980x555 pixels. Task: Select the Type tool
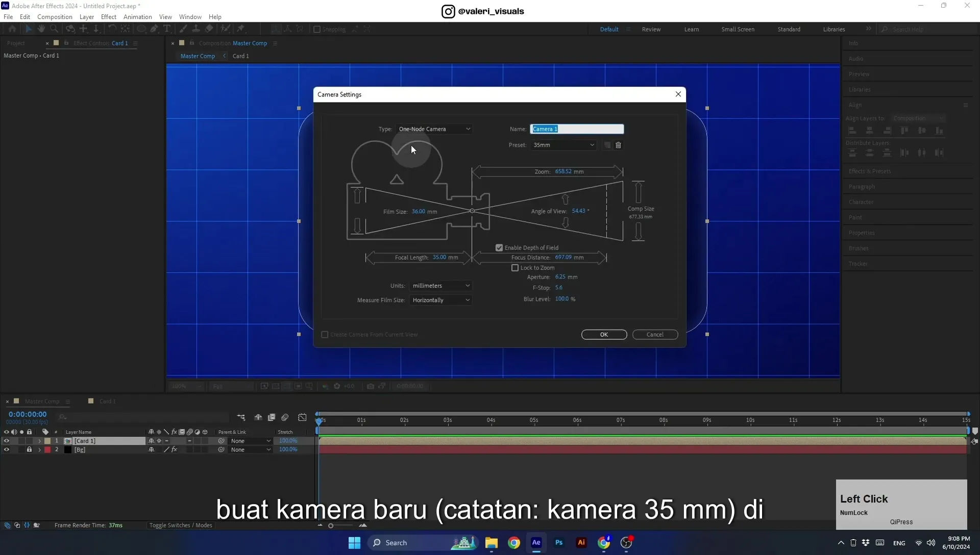pyautogui.click(x=167, y=29)
